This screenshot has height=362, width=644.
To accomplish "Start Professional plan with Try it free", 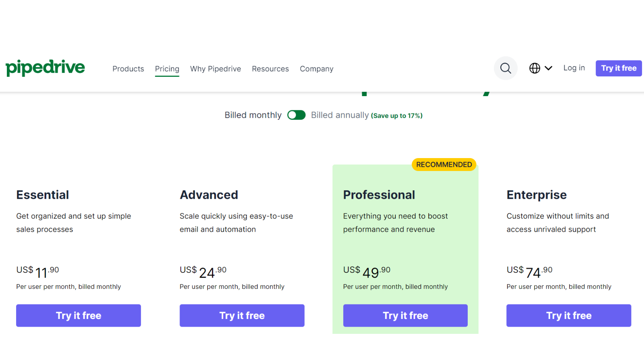I will [405, 315].
